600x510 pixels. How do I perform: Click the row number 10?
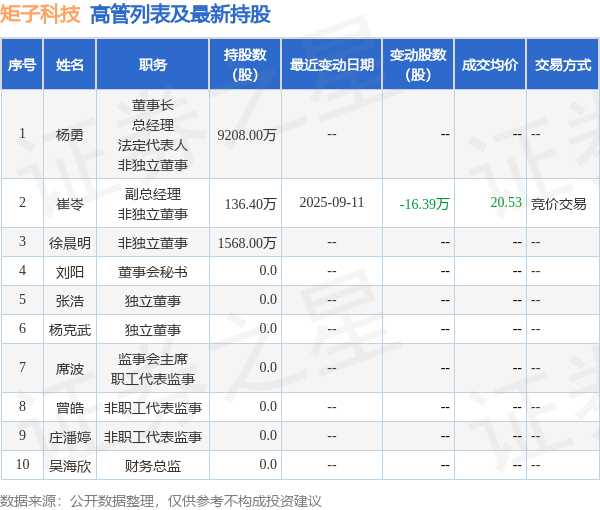click(22, 464)
